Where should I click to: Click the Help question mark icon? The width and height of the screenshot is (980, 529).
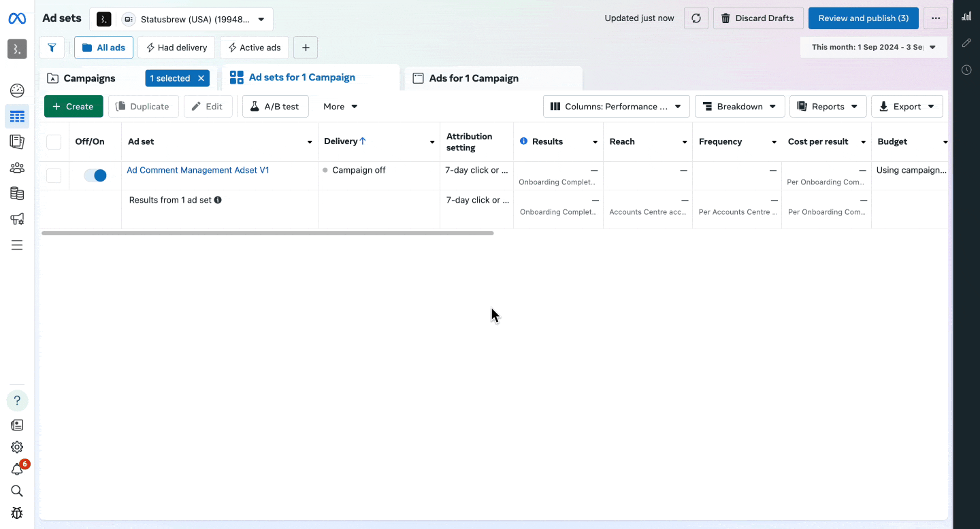[x=17, y=400]
